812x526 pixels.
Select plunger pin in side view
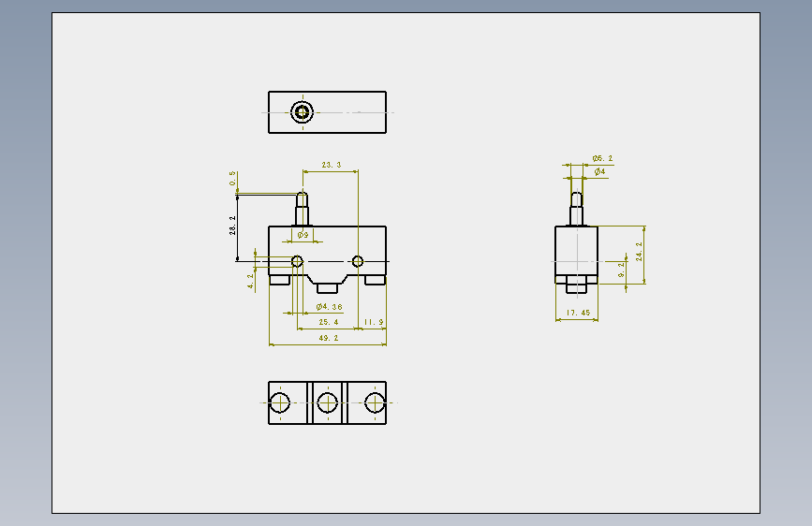[576, 209]
